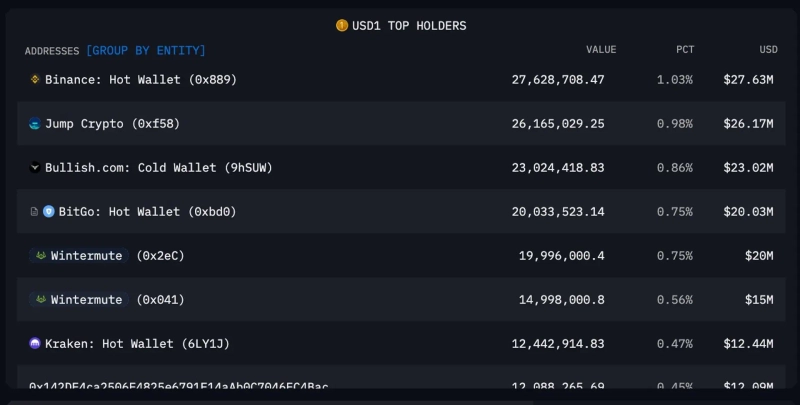Open Kraken: Hot Wallet (6LY1J)
Screen dimensions: 800x405
coord(137,344)
